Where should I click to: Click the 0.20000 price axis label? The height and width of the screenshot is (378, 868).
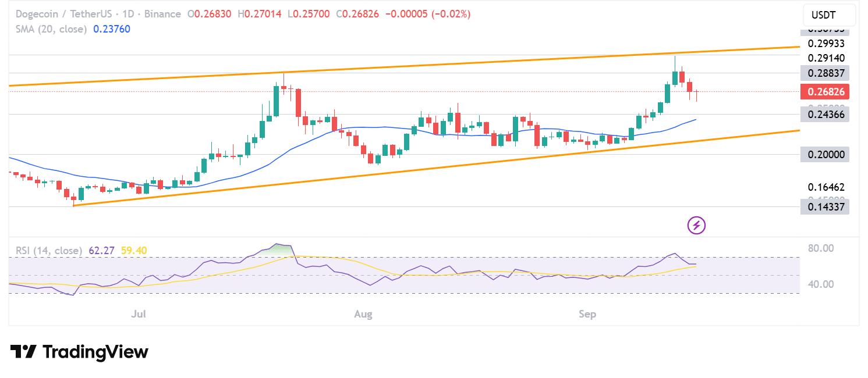[824, 155]
